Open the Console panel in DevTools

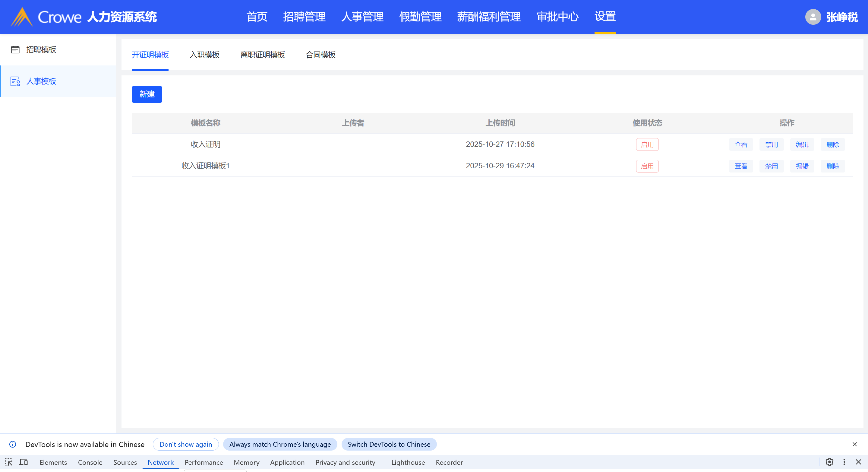90,462
